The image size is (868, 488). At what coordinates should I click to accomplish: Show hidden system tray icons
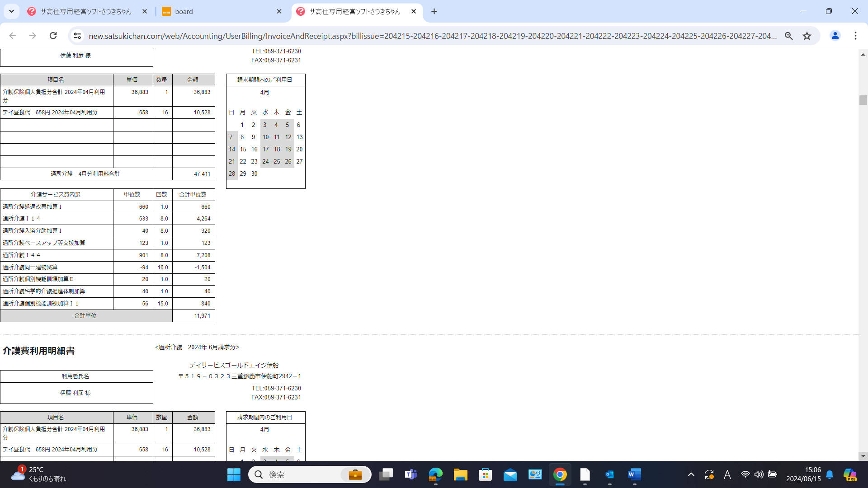(x=691, y=474)
